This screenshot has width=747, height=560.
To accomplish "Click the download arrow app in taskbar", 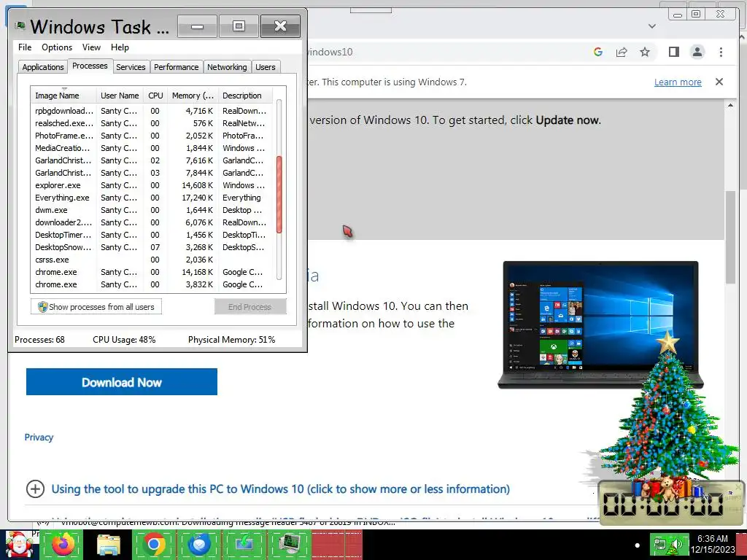I will [244, 544].
